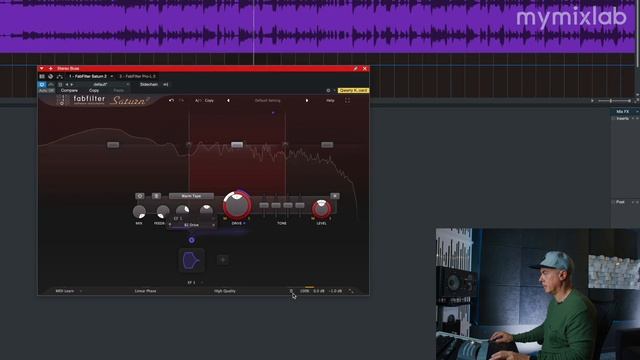Remove the B1 Drive modulation slot
The image size is (640, 360).
pyautogui.click(x=213, y=225)
